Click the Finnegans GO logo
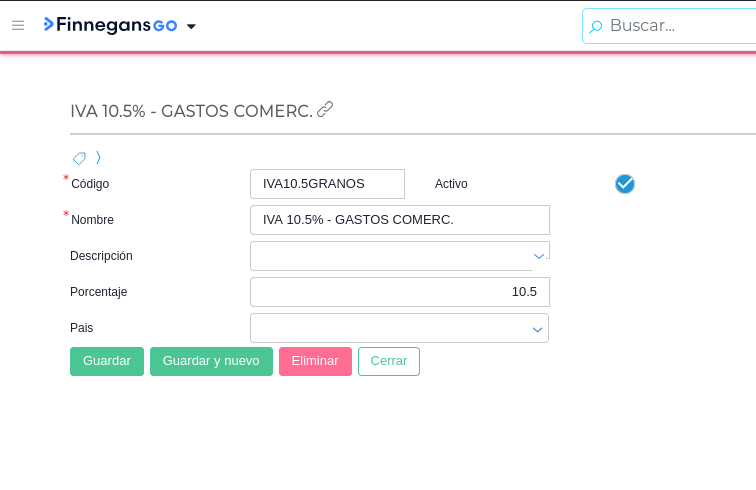756x490 pixels. [x=110, y=25]
